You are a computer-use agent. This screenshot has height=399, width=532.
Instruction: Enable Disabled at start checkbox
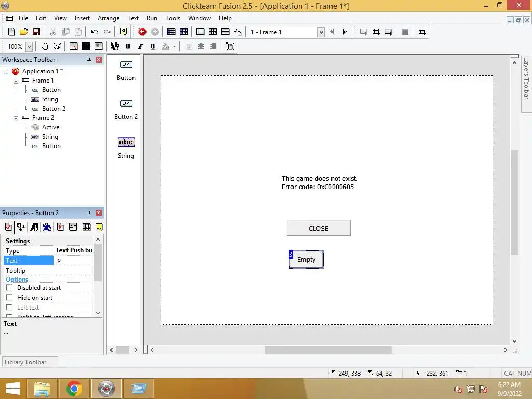click(x=9, y=288)
